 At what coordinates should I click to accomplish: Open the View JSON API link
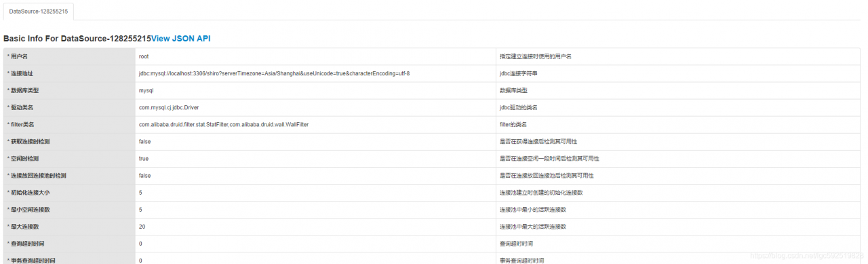(x=181, y=39)
